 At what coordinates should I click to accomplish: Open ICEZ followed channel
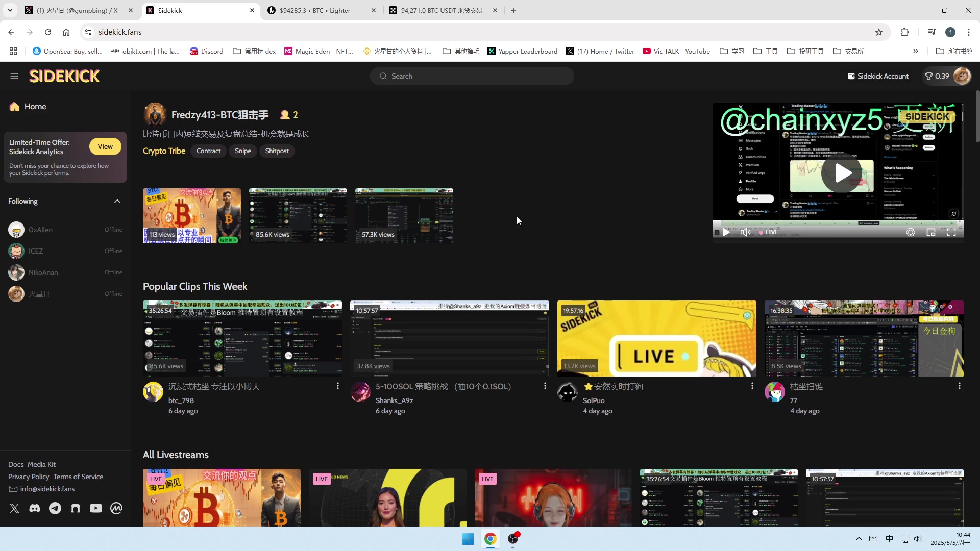tap(65, 251)
